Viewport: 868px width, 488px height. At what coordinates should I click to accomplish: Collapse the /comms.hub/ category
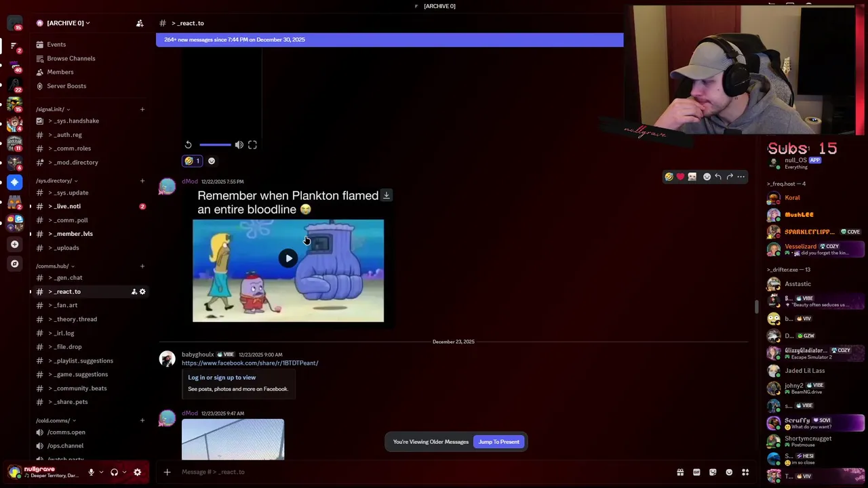pyautogui.click(x=54, y=266)
